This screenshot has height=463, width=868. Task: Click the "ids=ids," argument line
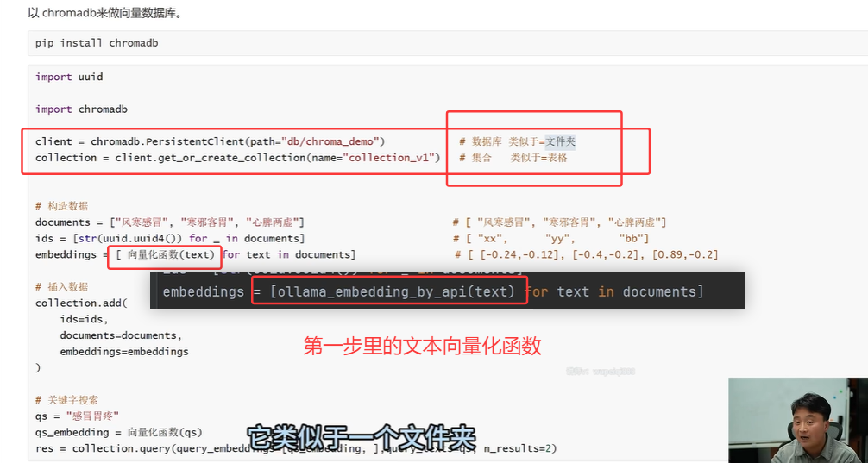point(85,319)
